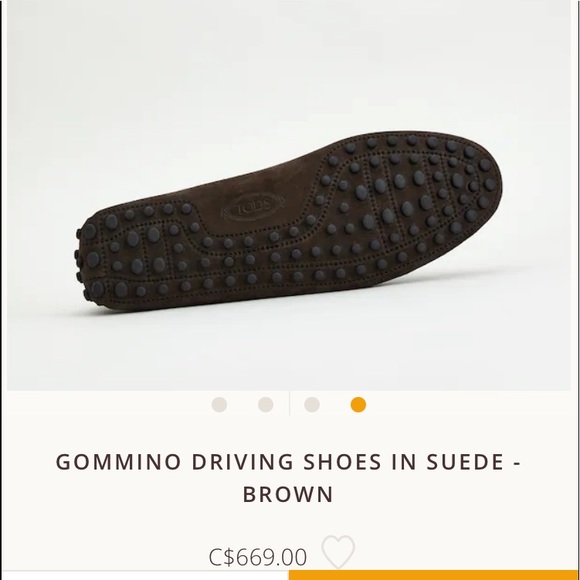Click the white area left of orange button

pos(145,575)
